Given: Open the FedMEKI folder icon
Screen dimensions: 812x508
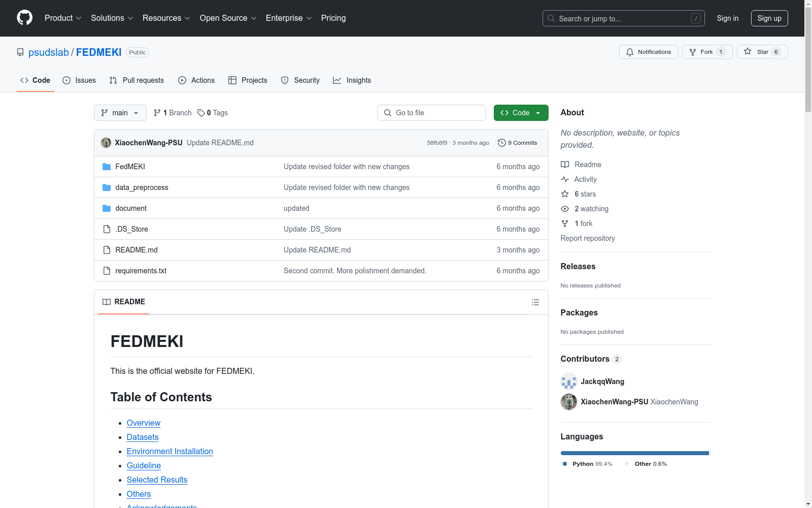Looking at the screenshot, I should click(x=107, y=167).
